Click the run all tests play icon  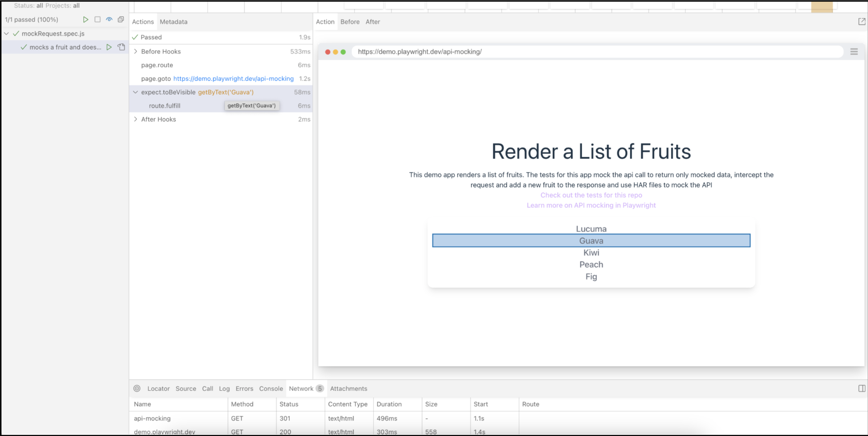tap(86, 19)
